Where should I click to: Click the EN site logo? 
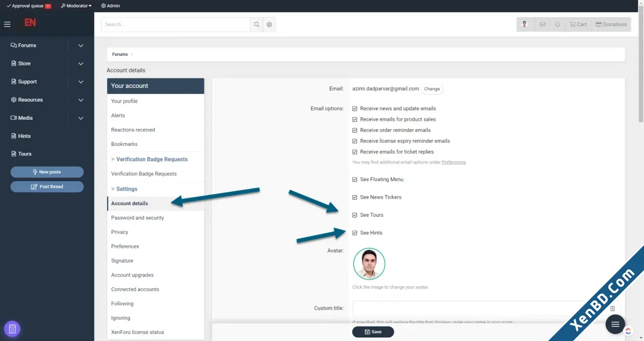click(x=30, y=23)
